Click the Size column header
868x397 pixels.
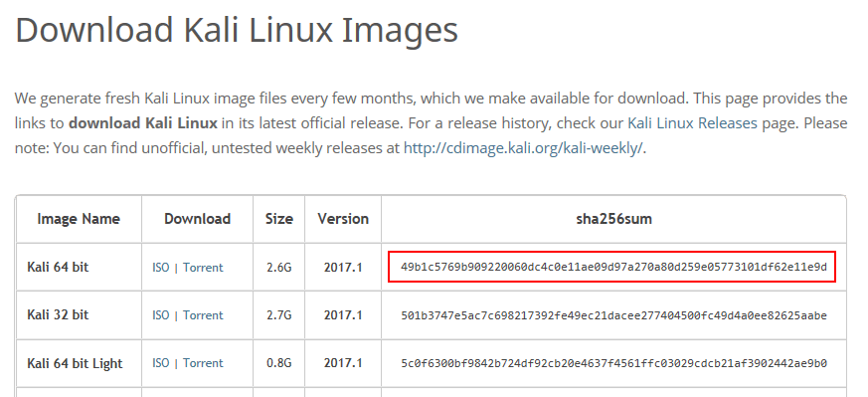coord(279,219)
